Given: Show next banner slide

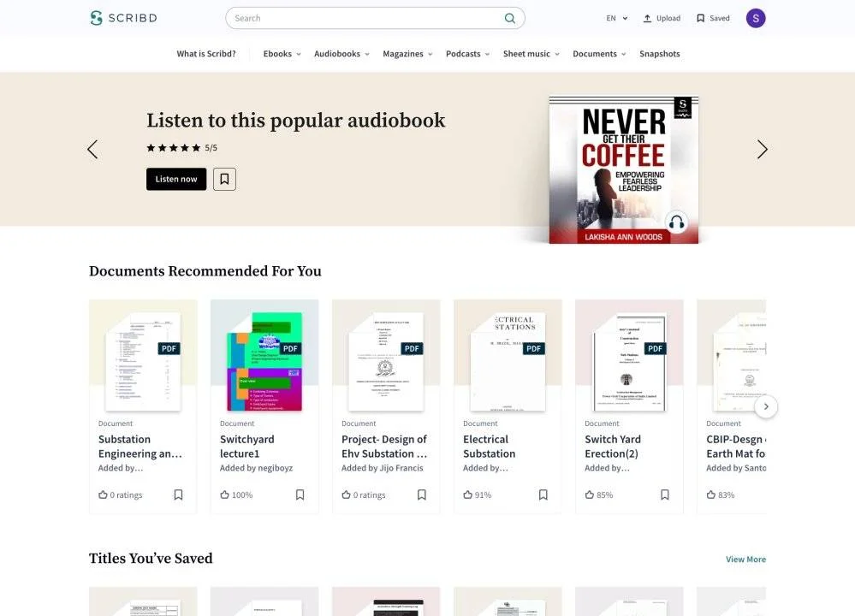Looking at the screenshot, I should pos(763,150).
